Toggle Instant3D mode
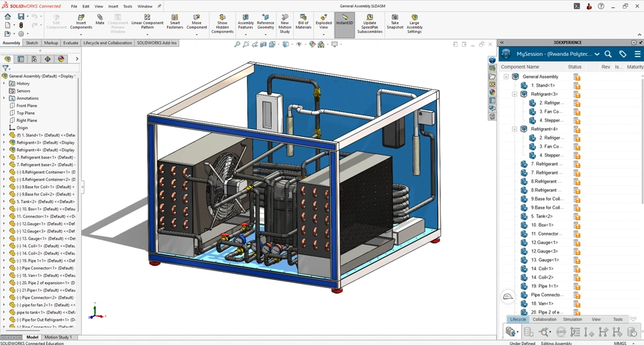 tap(345, 24)
